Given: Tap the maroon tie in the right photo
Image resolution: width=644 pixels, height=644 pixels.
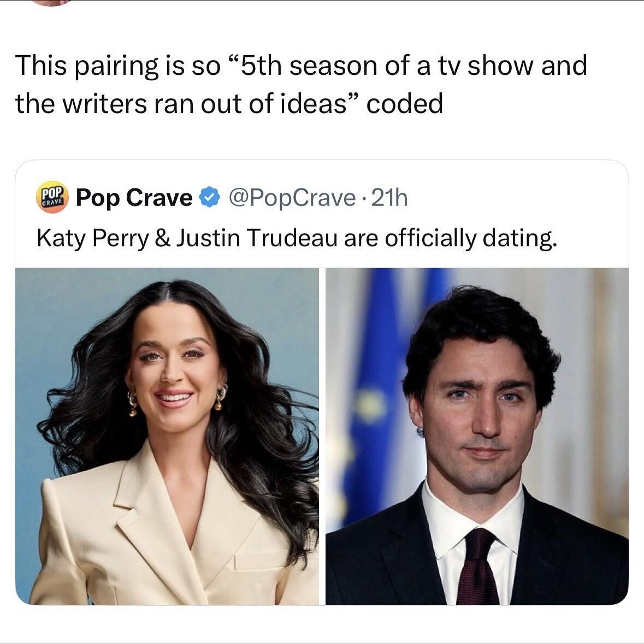Looking at the screenshot, I should pyautogui.click(x=478, y=567).
